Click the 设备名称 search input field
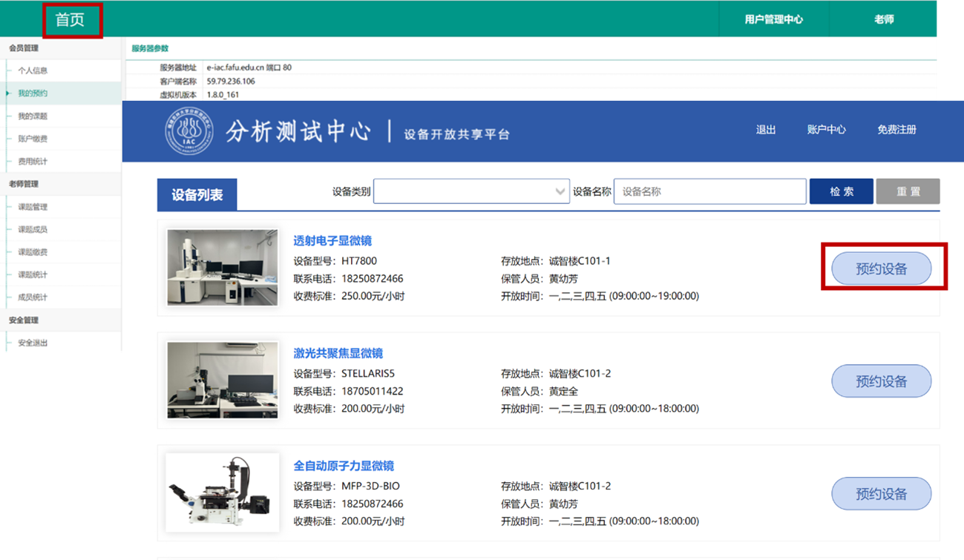 tap(709, 191)
